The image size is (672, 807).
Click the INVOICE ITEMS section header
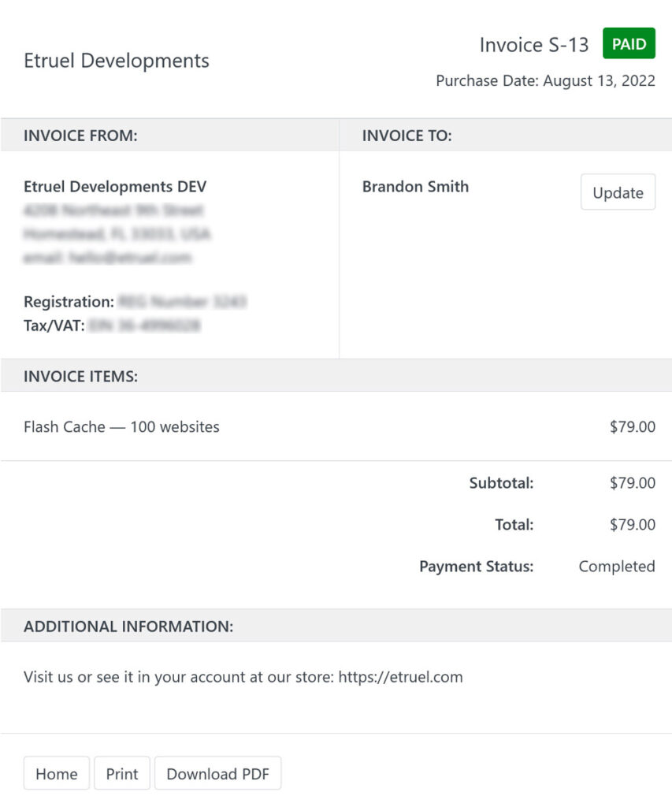pyautogui.click(x=80, y=376)
